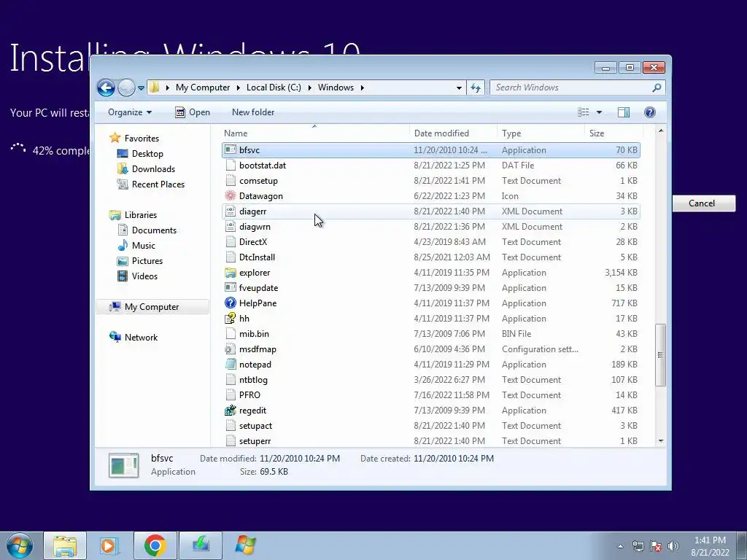Open Google Chrome from the taskbar
This screenshot has height=560, width=747.
point(155,545)
